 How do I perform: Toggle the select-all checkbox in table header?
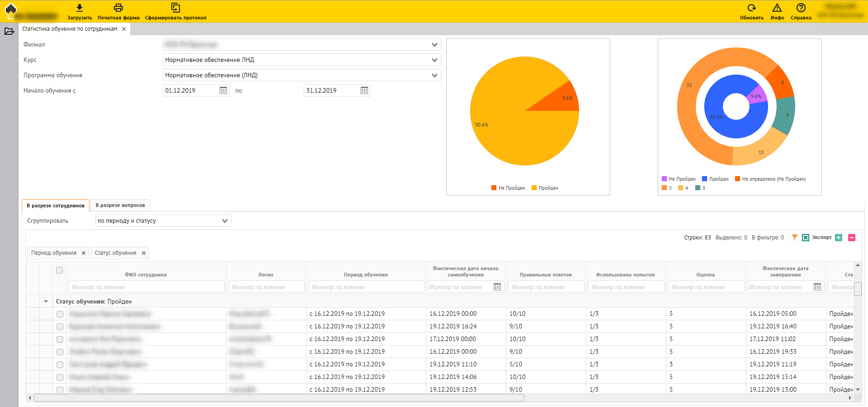pyautogui.click(x=59, y=271)
